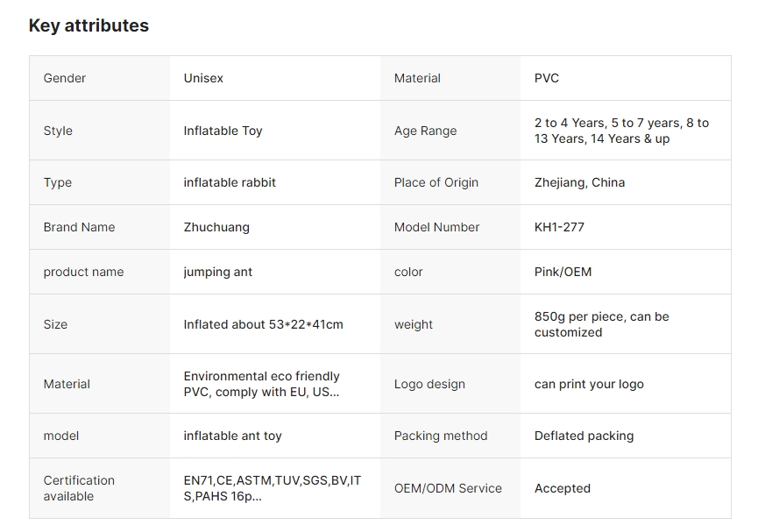Select the Inflatable Toy style value

(x=223, y=131)
